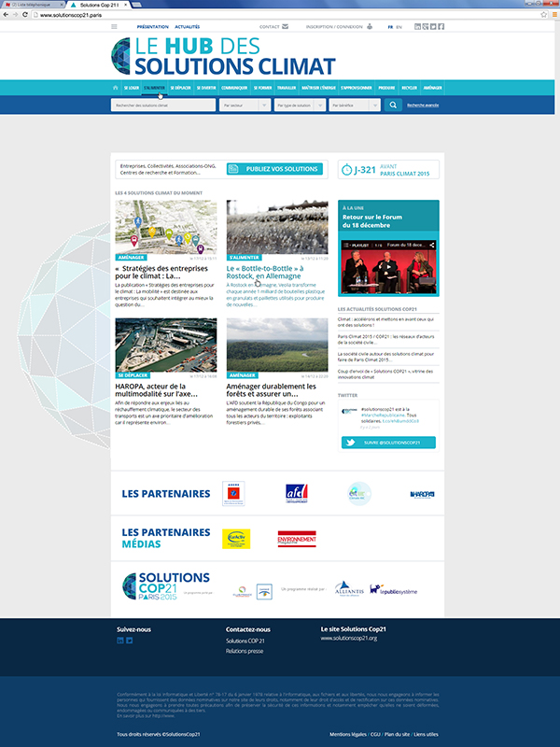Open the video playlist icon
This screenshot has height=747, width=560.
[x=346, y=245]
